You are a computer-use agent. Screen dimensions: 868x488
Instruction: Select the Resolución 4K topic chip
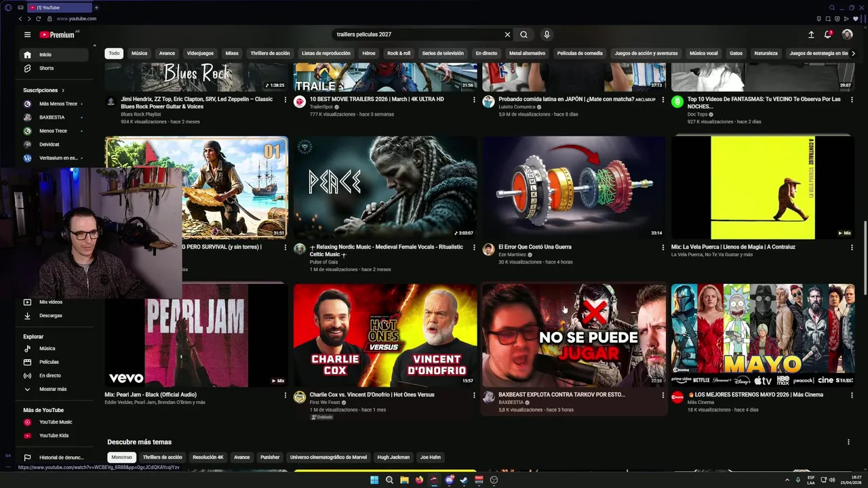208,457
